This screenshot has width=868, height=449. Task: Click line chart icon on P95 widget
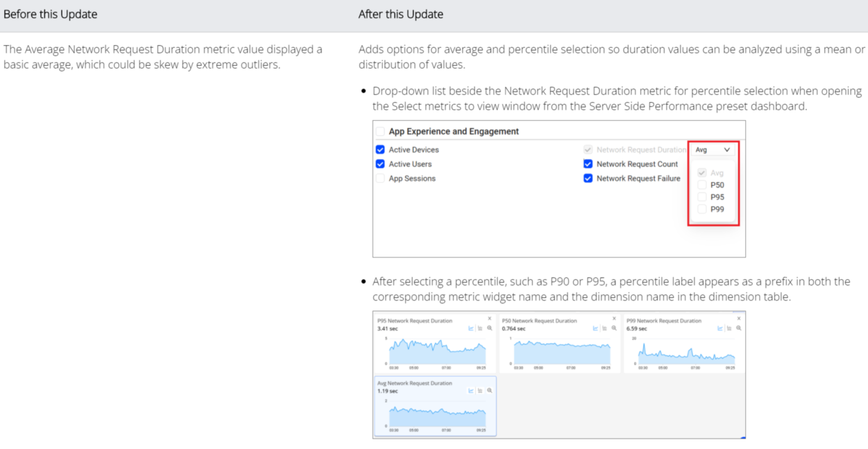point(471,328)
